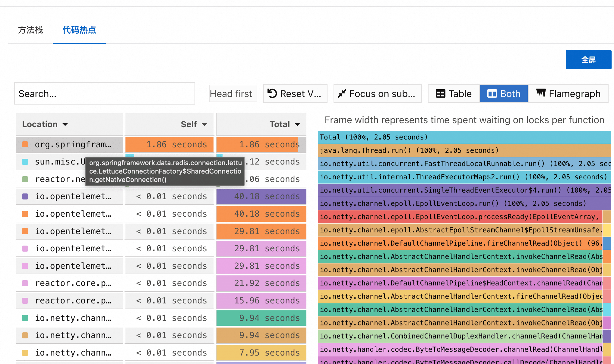Image resolution: width=614 pixels, height=364 pixels.
Task: Click the orange org.springfram row swatch
Action: 25,145
